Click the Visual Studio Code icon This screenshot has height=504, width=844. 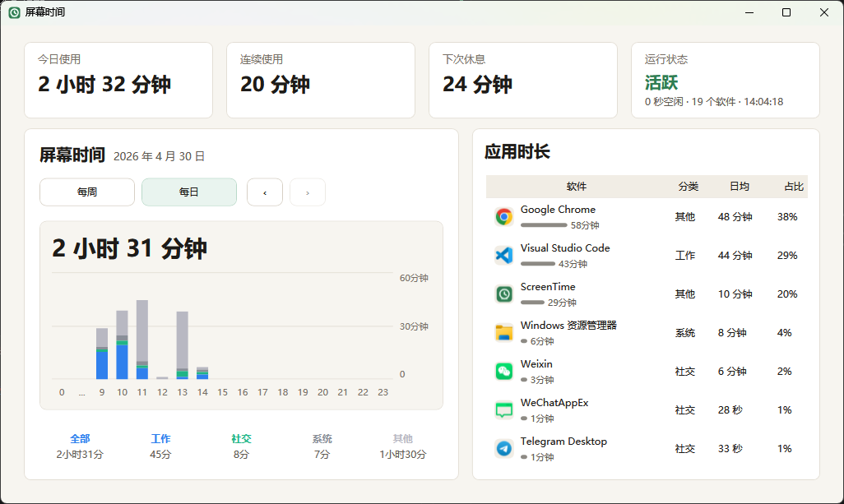(x=504, y=256)
